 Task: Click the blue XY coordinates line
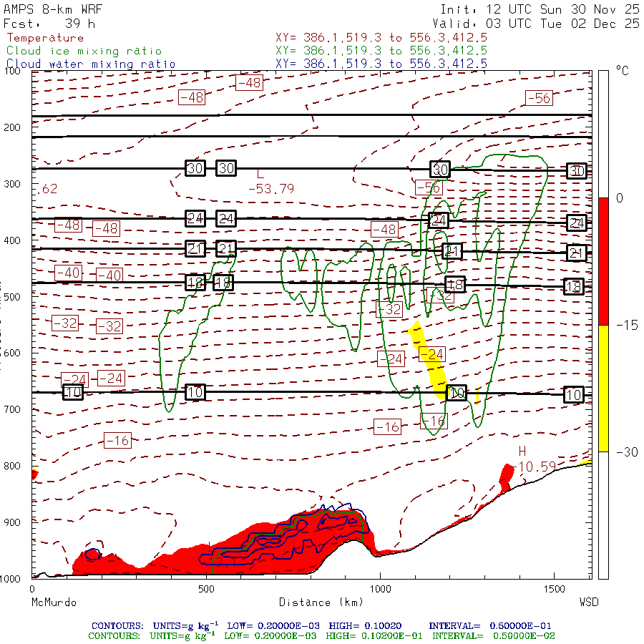[381, 63]
